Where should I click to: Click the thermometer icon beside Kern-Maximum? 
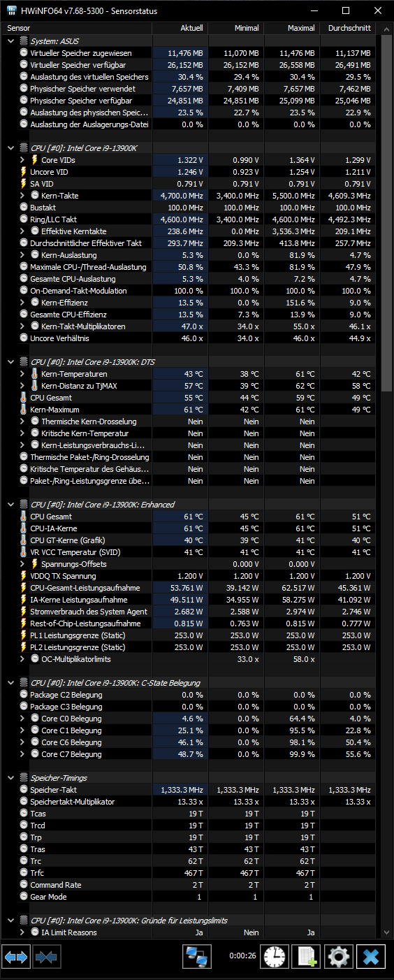24,410
